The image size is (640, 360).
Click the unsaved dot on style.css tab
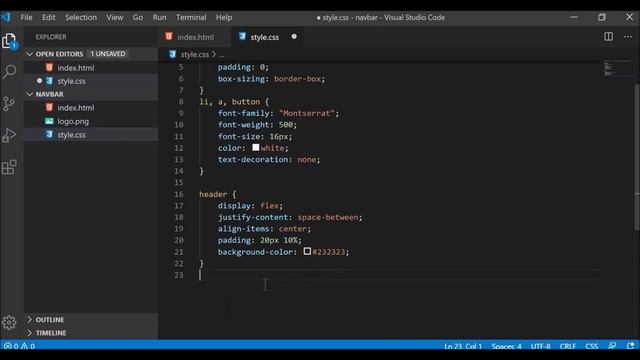click(294, 36)
